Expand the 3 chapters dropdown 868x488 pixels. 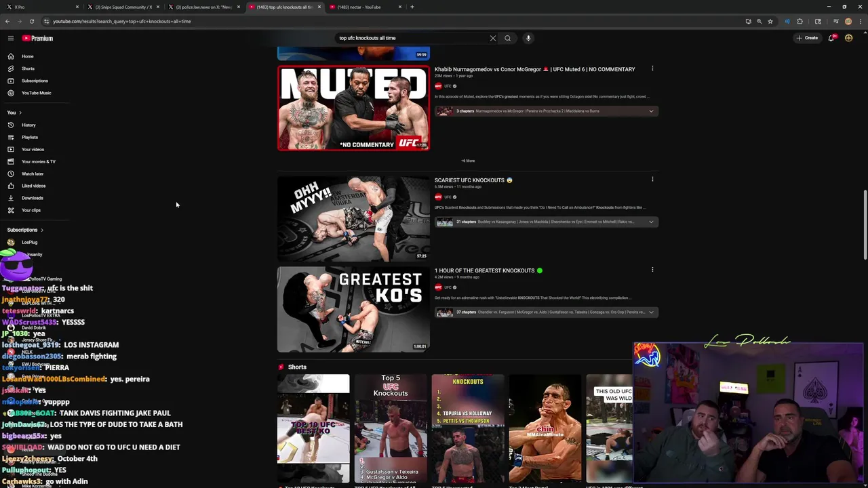pyautogui.click(x=651, y=111)
